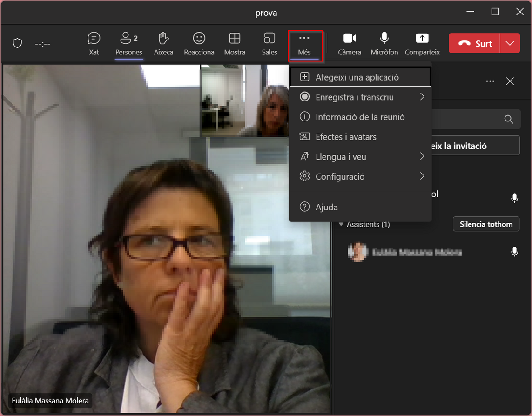Click the attendee avatar in Assistents list
Screen dimensions: 532x416
pos(357,252)
